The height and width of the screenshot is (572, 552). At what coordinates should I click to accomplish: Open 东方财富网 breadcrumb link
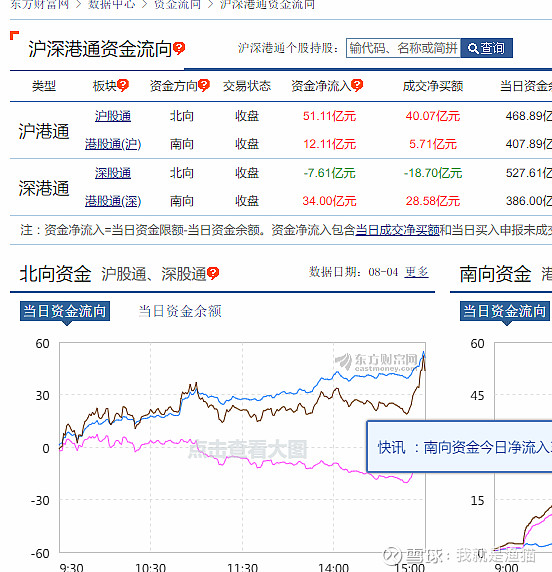(39, 4)
